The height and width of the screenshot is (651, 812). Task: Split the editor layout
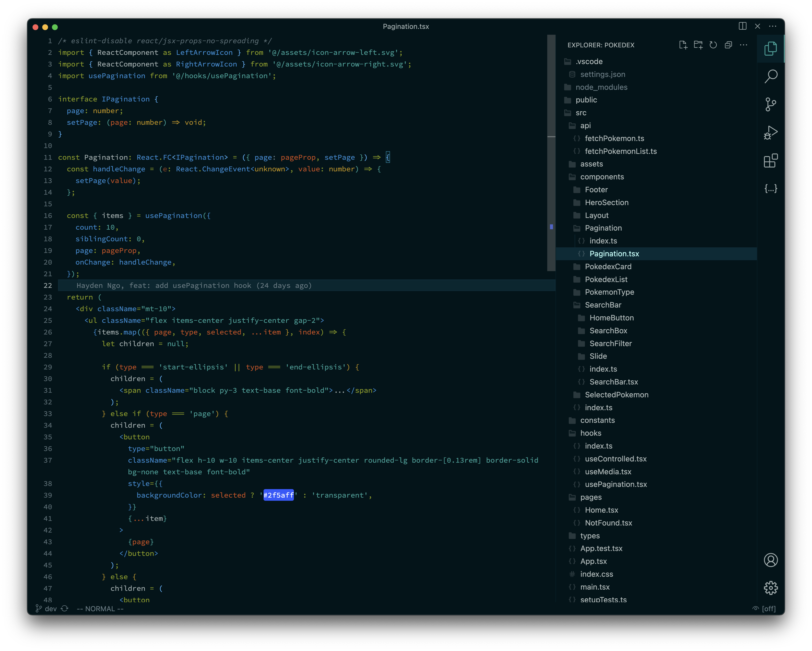(x=742, y=26)
